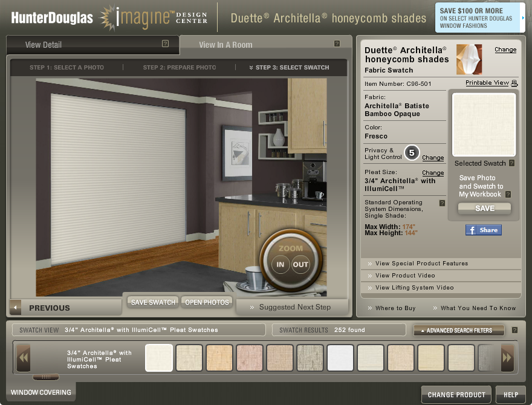The width and height of the screenshot is (532, 405).
Task: Open the Window Covering tab
Action: (x=41, y=392)
